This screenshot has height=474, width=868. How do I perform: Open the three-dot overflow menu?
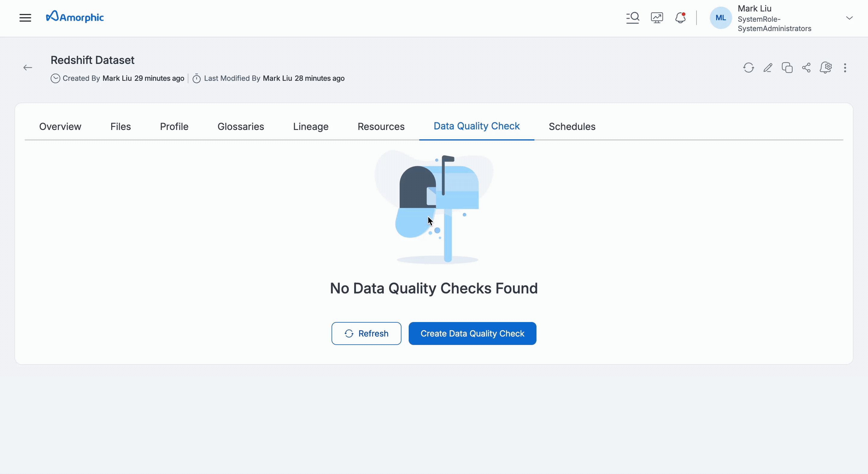pos(845,68)
